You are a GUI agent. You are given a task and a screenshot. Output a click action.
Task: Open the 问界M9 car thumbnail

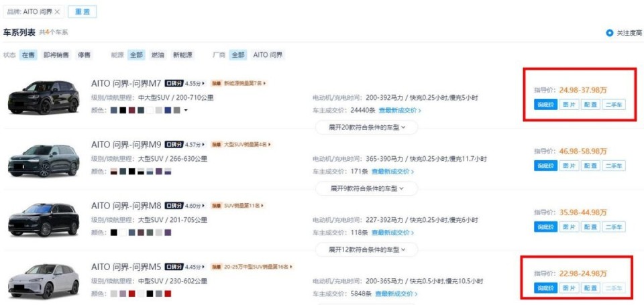(44, 160)
